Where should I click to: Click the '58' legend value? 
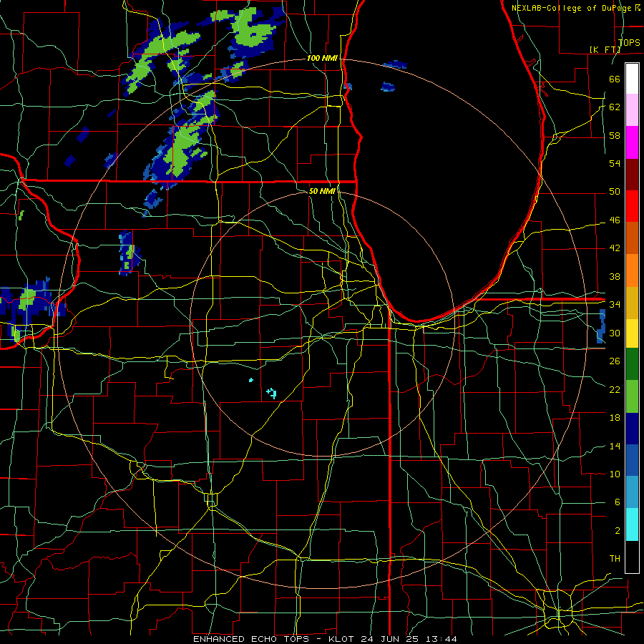coord(615,135)
